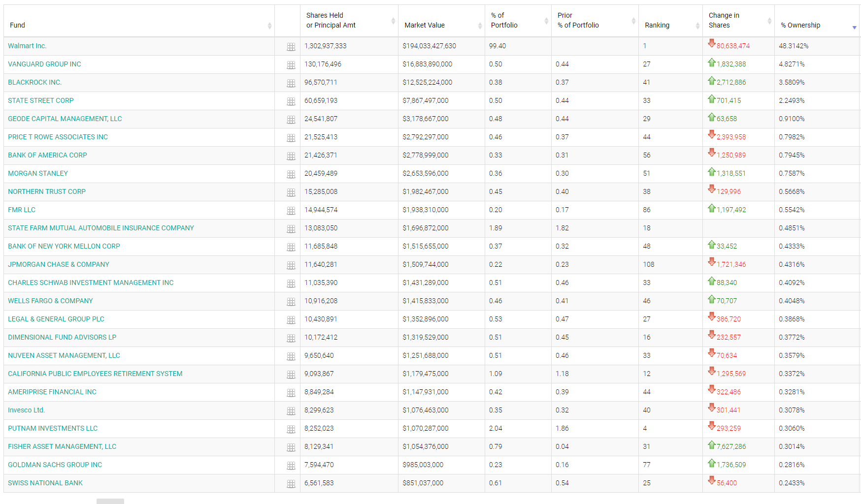This screenshot has width=861, height=504.
Task: Open grid icon in STATE FARM MUTUAL row
Action: tap(291, 229)
